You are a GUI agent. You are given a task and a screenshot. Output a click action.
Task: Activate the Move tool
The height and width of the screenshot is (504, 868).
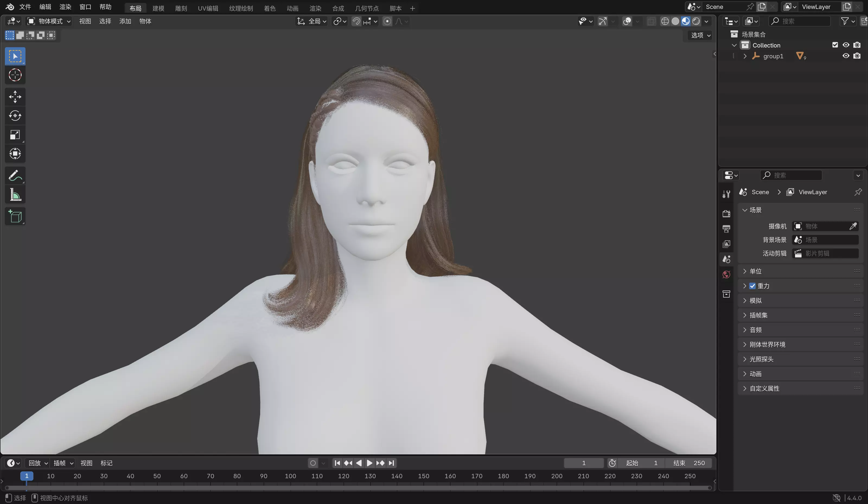coord(15,97)
